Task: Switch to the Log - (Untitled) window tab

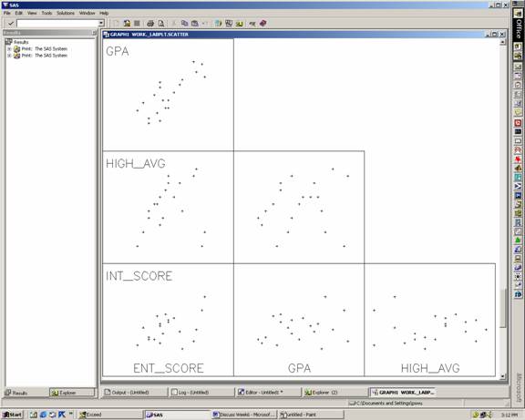Action: tap(201, 393)
